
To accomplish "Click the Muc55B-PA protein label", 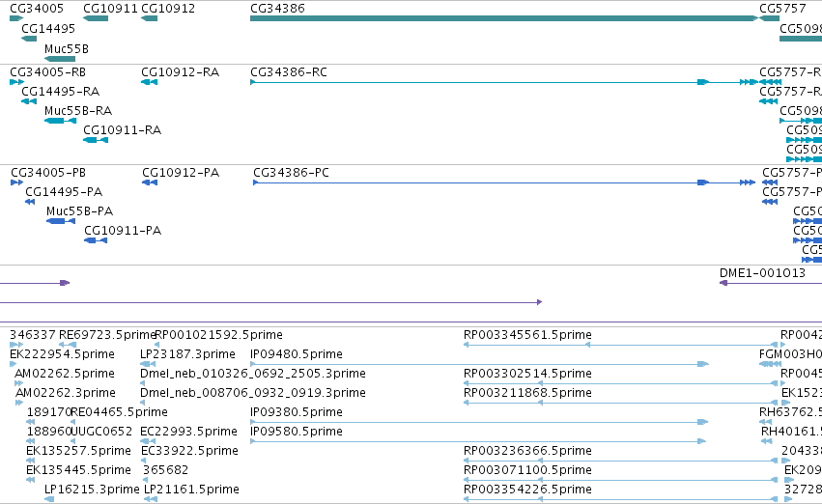I will pos(79,211).
